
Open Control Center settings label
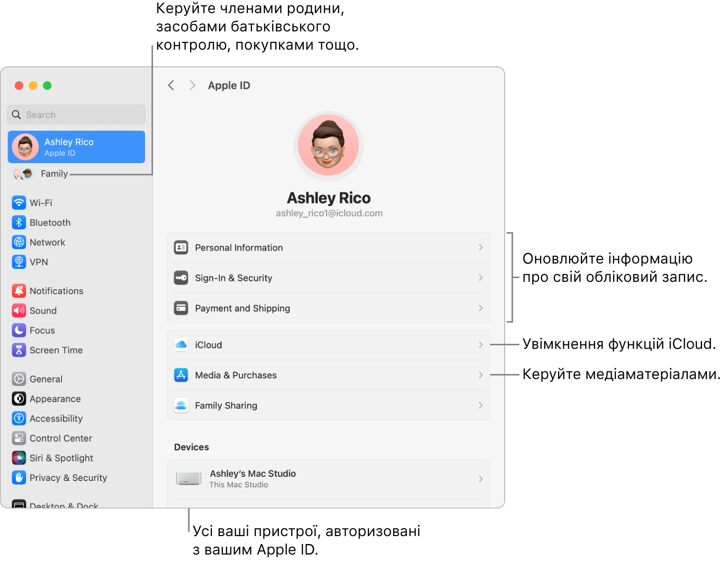coord(61,438)
